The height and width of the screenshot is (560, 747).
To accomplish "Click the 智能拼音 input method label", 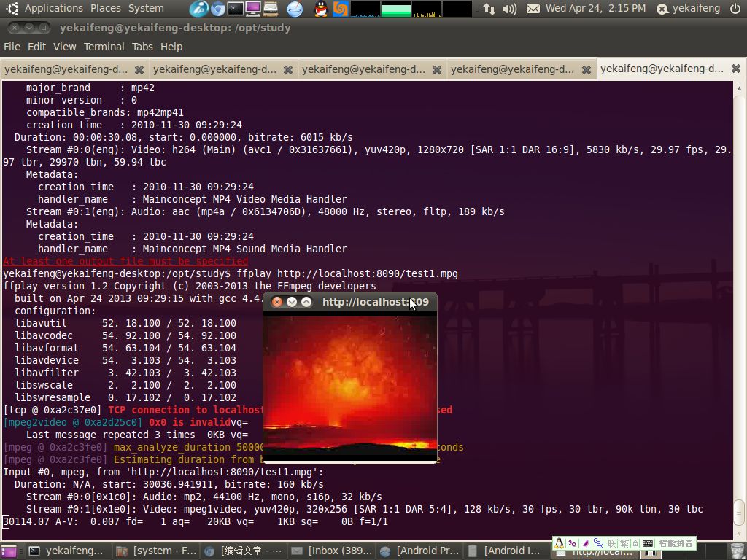I will pyautogui.click(x=676, y=543).
